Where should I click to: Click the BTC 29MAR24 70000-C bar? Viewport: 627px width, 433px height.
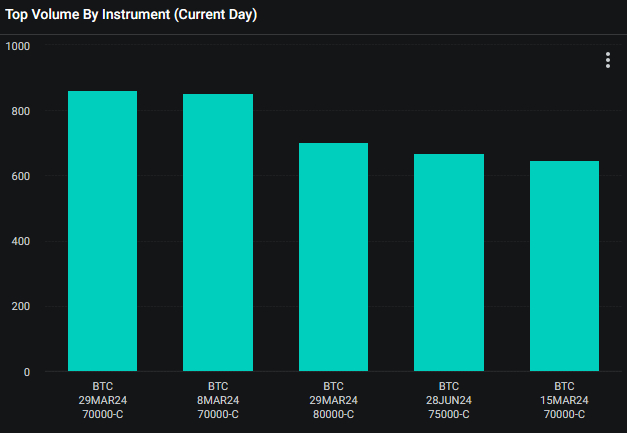102,231
